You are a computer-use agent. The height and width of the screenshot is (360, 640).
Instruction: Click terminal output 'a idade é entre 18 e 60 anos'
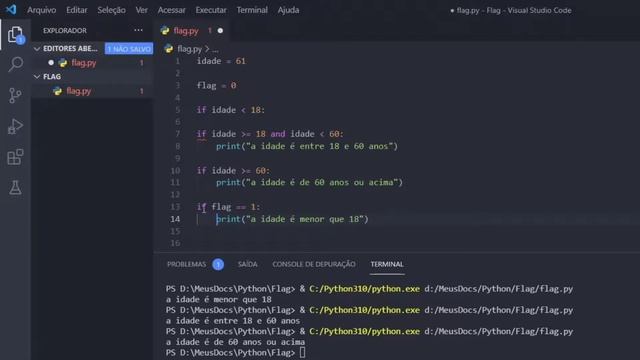pyautogui.click(x=233, y=321)
